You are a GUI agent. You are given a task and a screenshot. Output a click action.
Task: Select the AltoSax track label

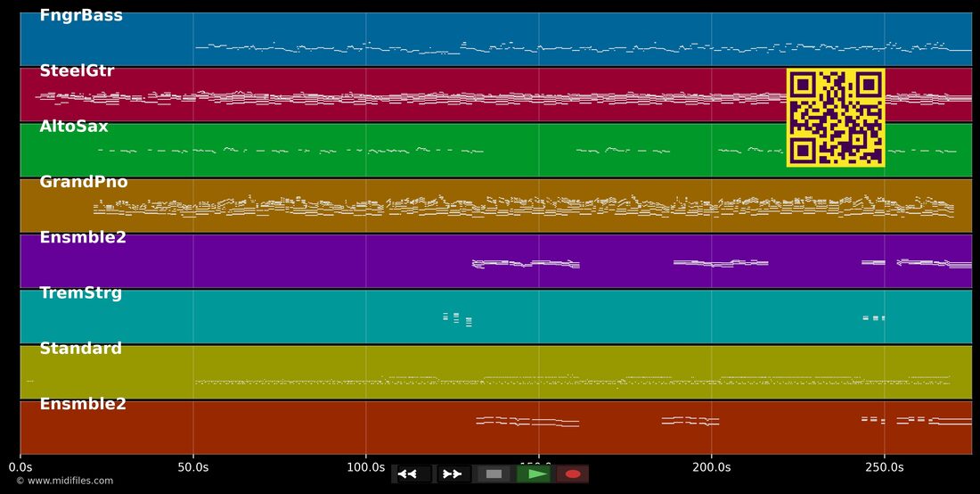74,127
